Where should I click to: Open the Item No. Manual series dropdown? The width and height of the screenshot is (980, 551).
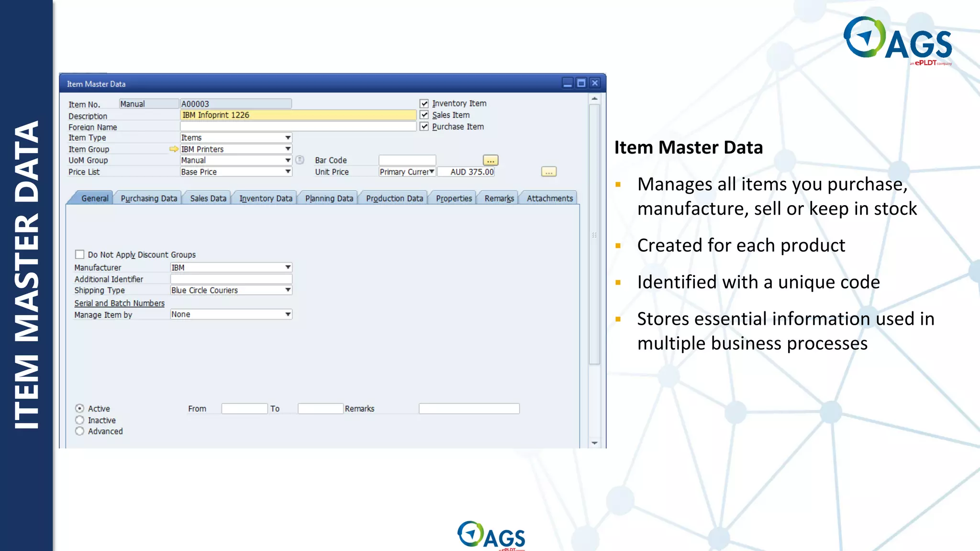148,104
